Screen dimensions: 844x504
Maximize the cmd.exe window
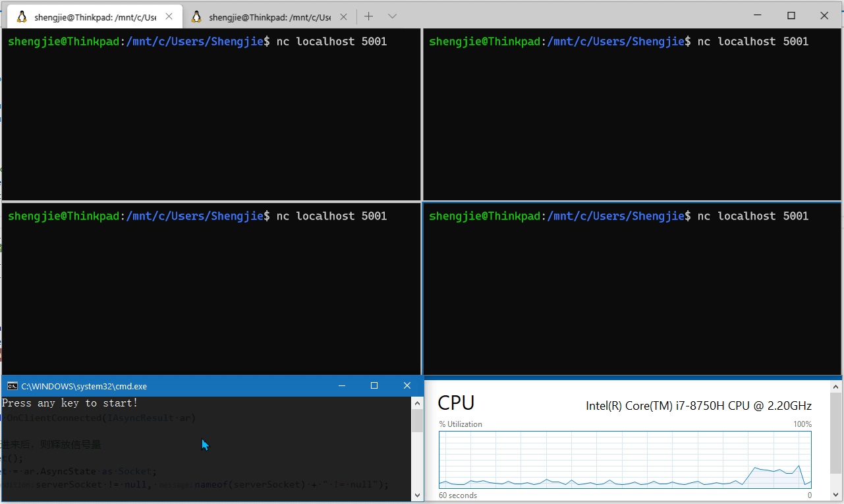coord(374,385)
